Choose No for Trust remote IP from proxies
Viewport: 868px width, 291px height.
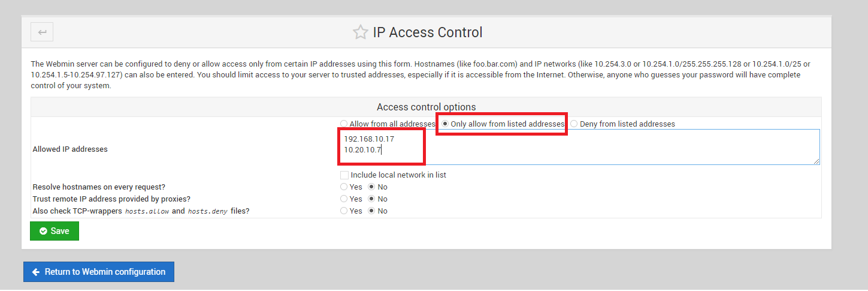pos(371,199)
